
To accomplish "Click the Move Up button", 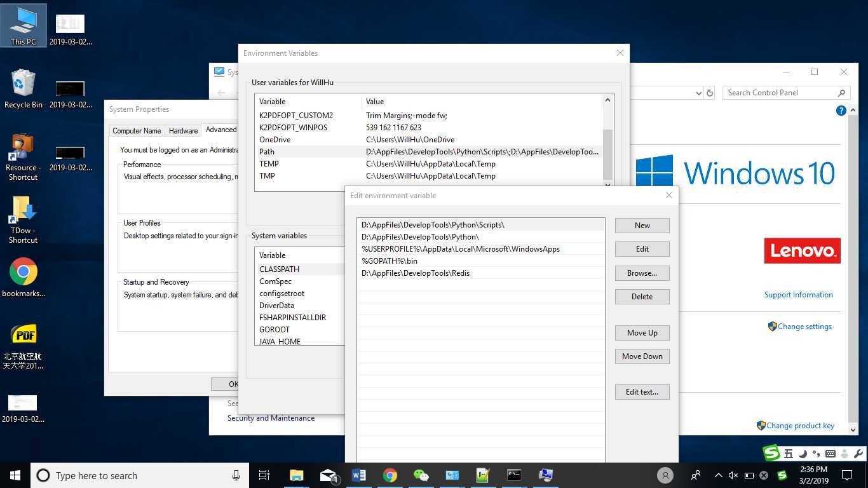I will (x=642, y=333).
